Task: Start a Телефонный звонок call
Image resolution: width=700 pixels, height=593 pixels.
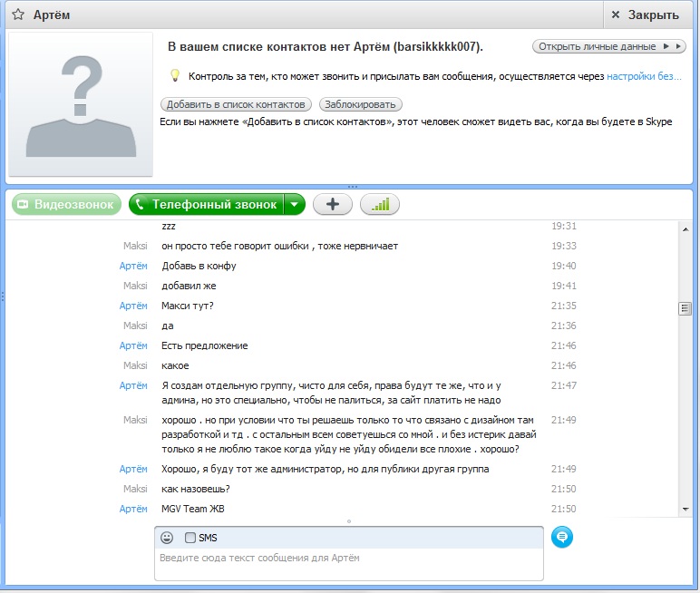Action: point(206,205)
